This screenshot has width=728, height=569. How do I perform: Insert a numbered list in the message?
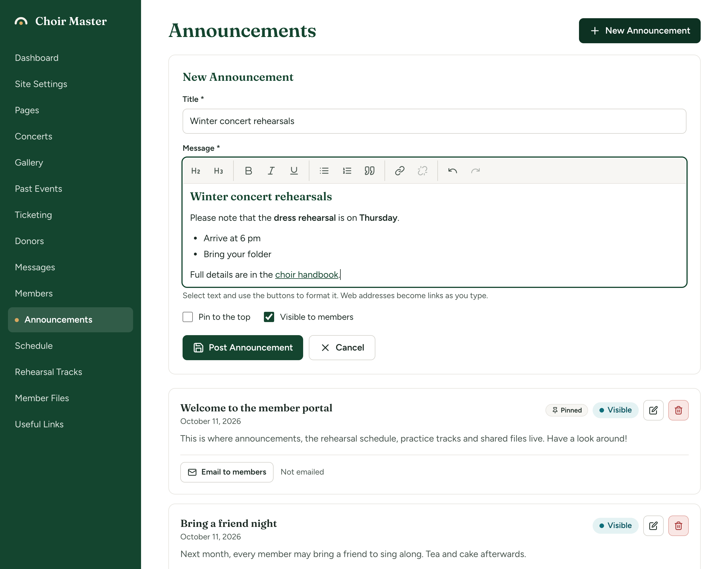(347, 171)
